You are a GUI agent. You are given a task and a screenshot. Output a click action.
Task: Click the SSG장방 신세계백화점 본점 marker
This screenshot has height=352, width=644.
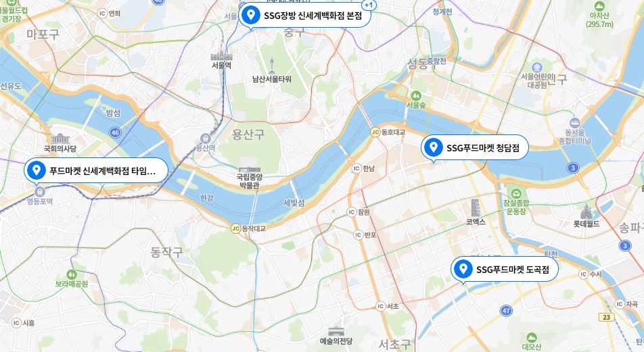pos(304,16)
